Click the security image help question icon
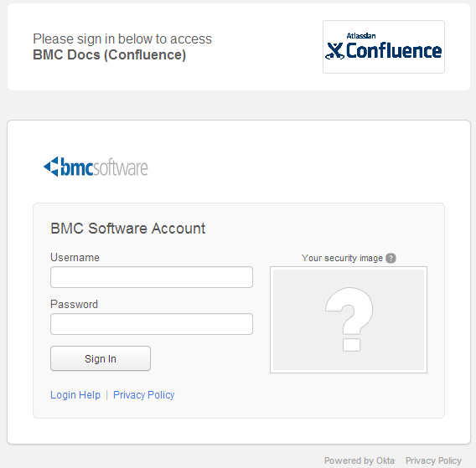Viewport: 476px width, 468px height. click(391, 258)
